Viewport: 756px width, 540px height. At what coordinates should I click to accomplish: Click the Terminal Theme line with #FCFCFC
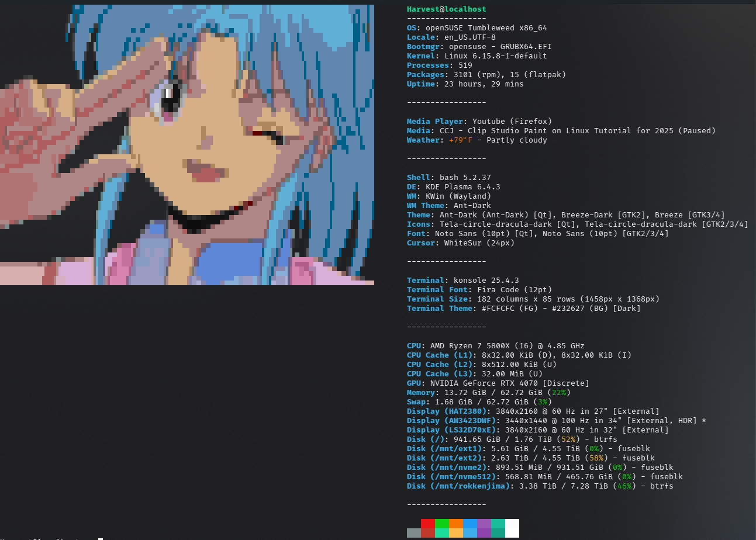coord(524,309)
